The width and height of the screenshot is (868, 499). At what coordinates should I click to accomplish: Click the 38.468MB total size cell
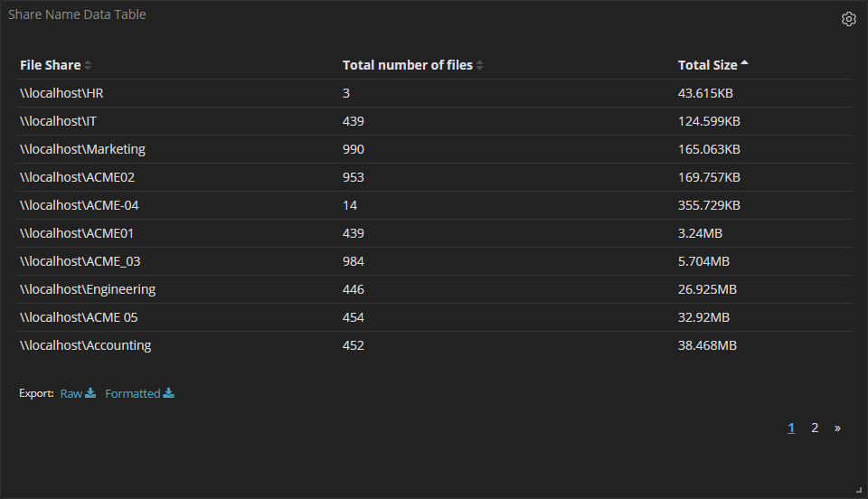tap(707, 345)
